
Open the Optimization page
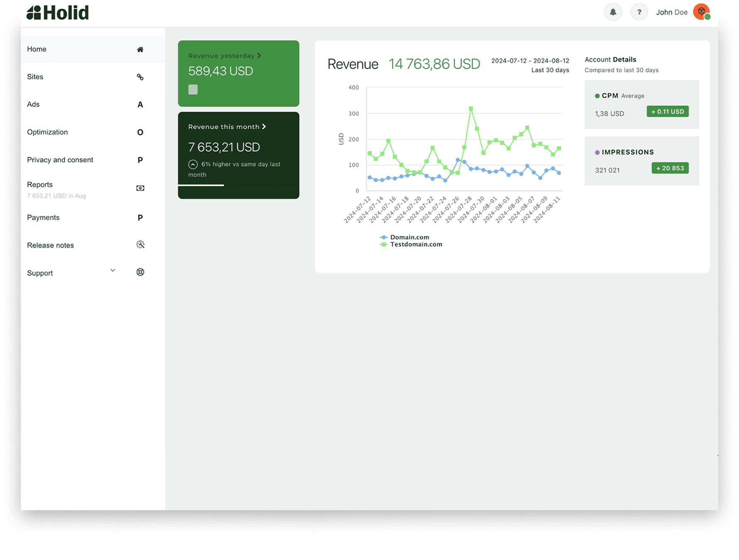click(x=93, y=132)
